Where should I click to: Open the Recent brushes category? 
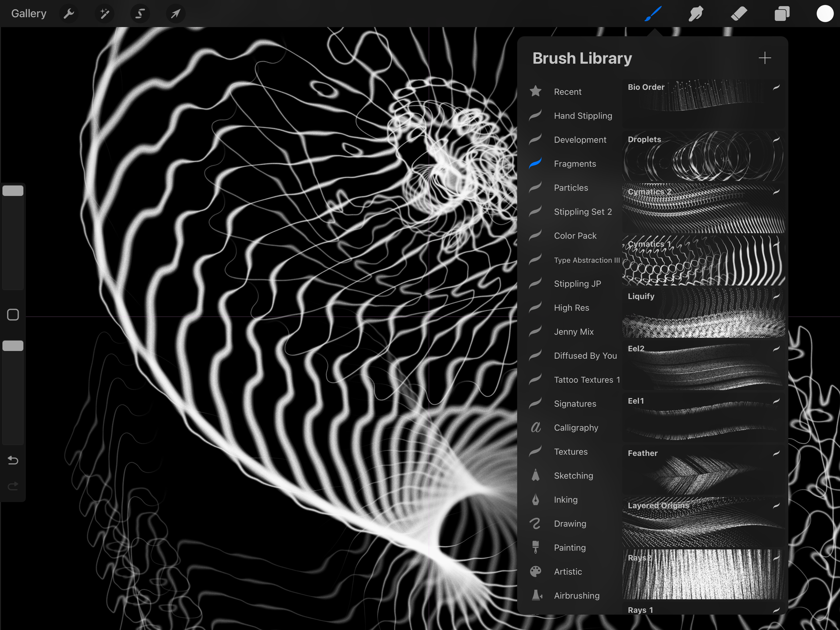568,91
